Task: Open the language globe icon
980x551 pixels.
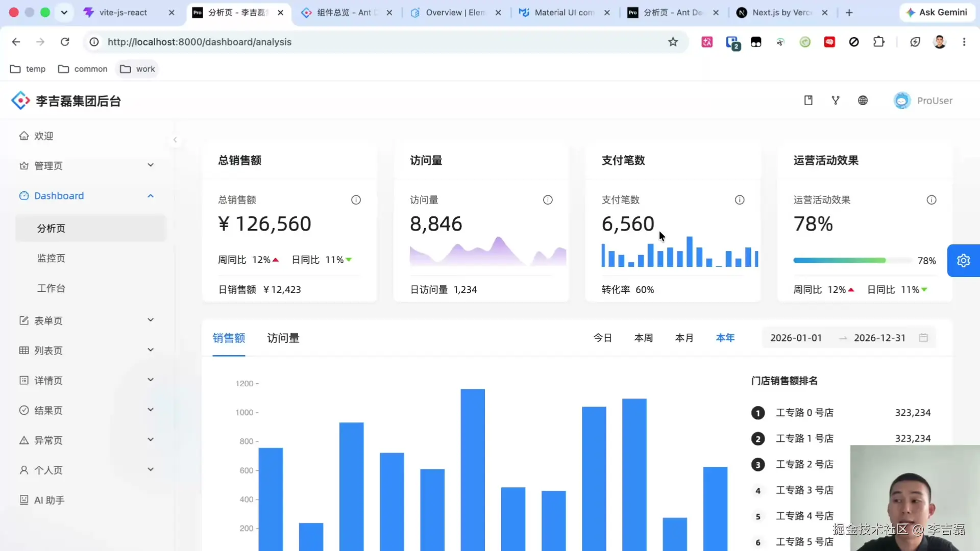Action: coord(863,101)
